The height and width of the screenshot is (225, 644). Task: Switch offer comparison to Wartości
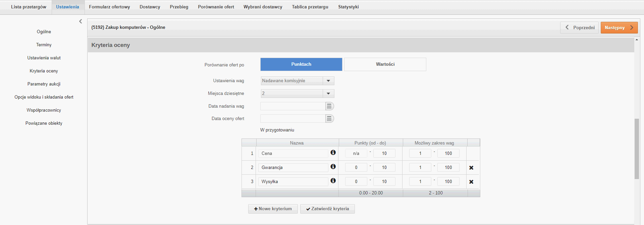pyautogui.click(x=385, y=64)
